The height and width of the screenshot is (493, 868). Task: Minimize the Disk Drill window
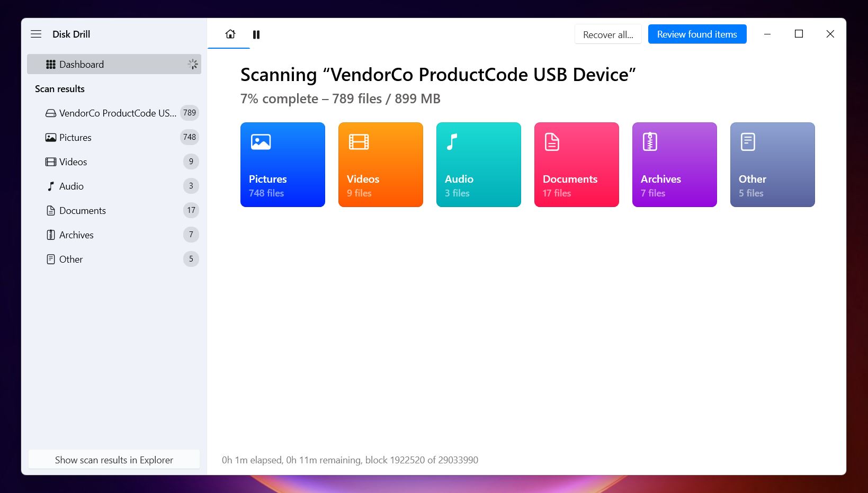click(767, 34)
